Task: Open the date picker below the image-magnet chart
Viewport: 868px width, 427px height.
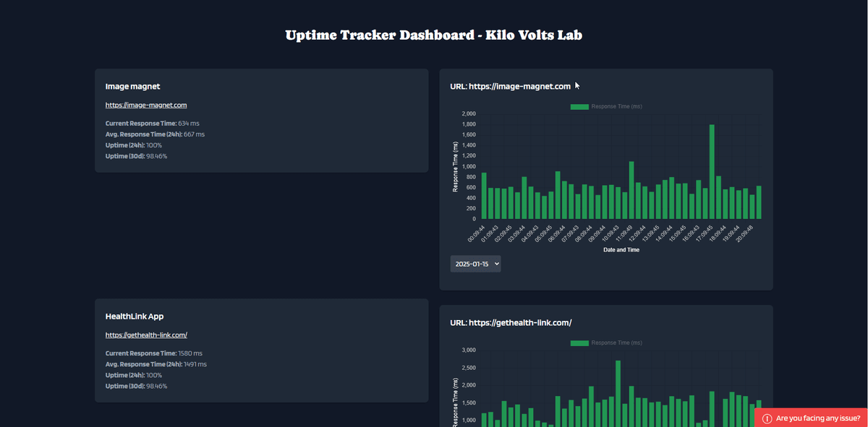Action: coord(475,263)
